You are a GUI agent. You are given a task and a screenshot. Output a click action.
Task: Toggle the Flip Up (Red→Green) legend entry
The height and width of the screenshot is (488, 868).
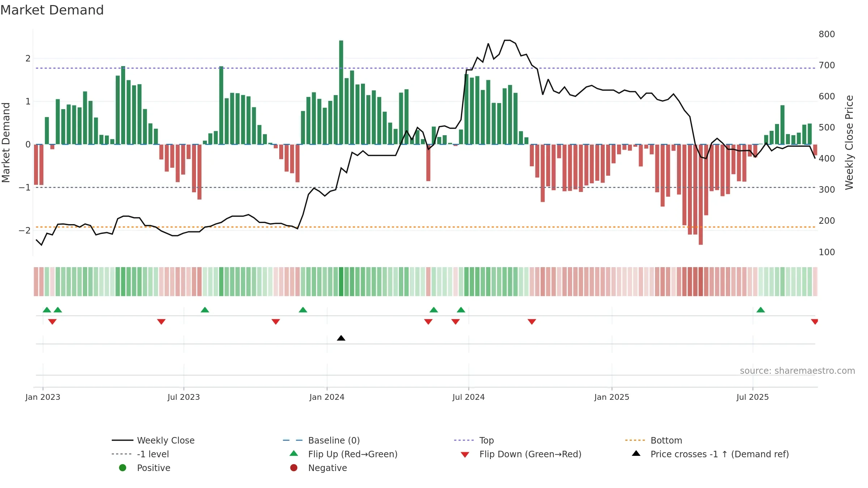coord(344,454)
